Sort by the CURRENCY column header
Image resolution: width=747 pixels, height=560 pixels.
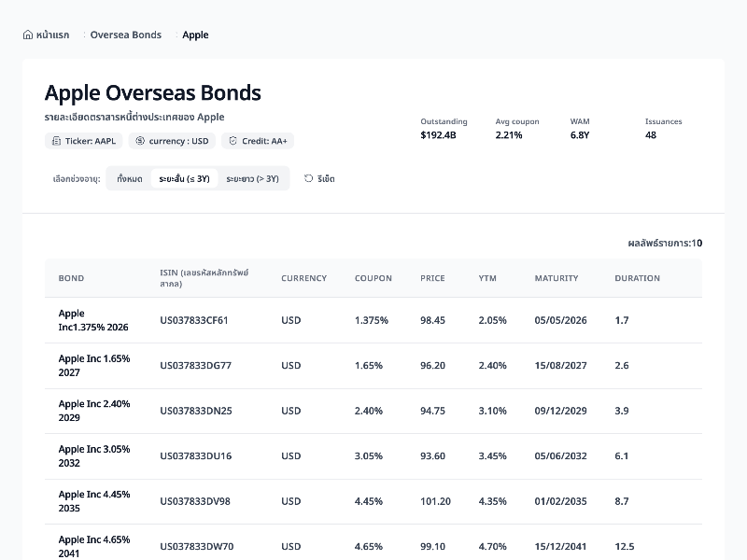click(304, 278)
